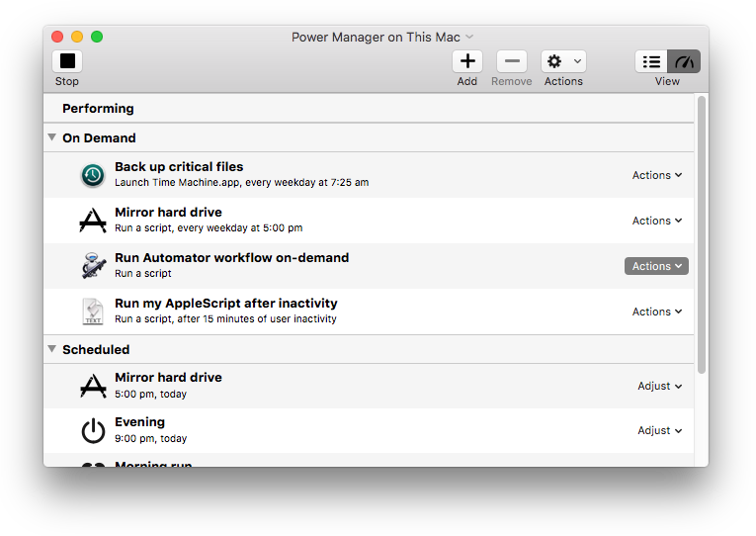
Task: Select the Evening event title
Action: coord(139,421)
